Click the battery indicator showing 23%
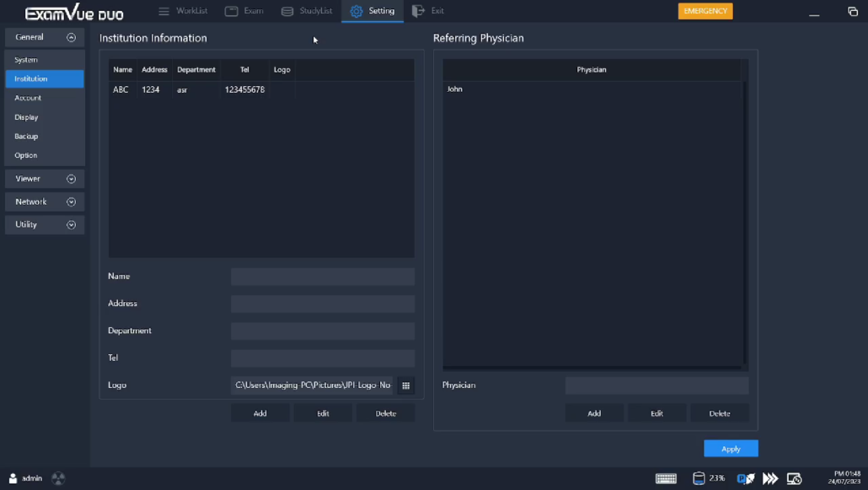 point(708,477)
